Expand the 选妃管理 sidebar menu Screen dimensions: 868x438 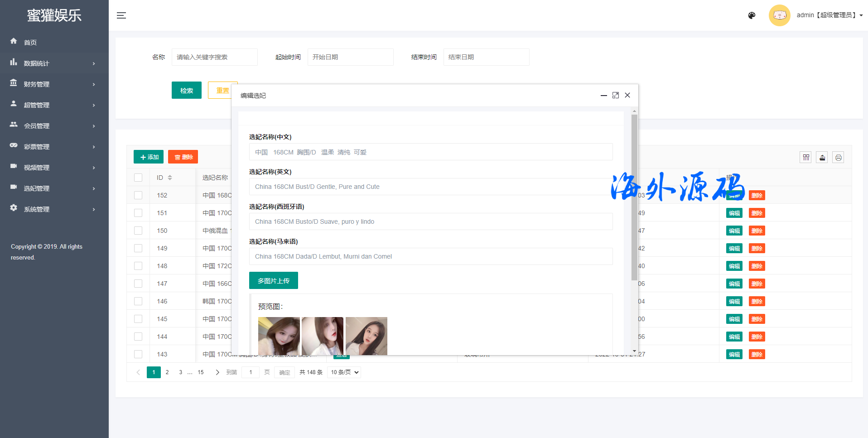point(53,188)
